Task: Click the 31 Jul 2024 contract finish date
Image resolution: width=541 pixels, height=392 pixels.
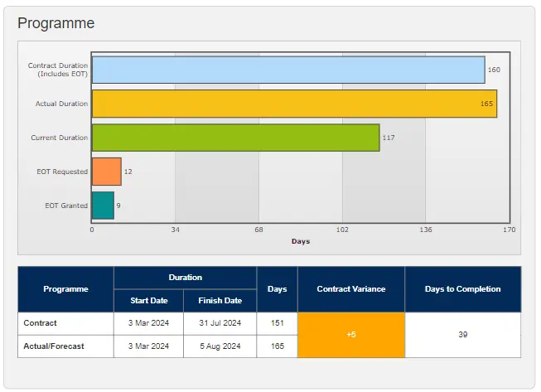Action: pos(220,323)
